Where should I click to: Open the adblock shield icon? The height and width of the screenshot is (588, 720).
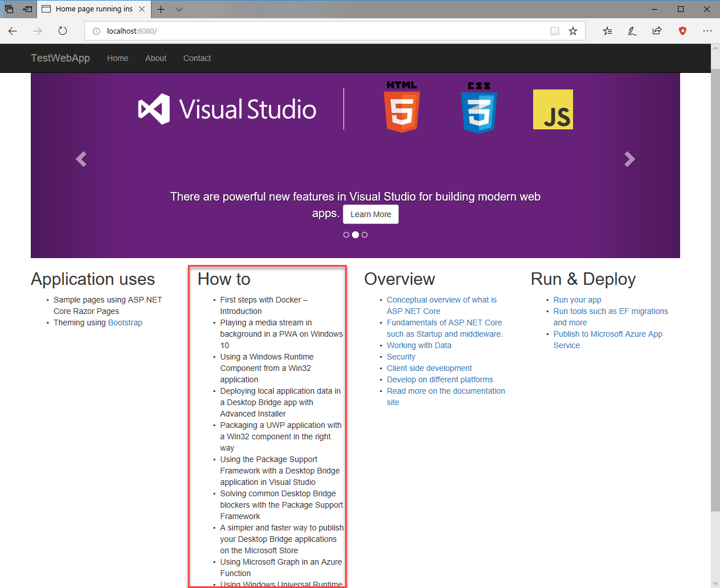click(x=682, y=31)
